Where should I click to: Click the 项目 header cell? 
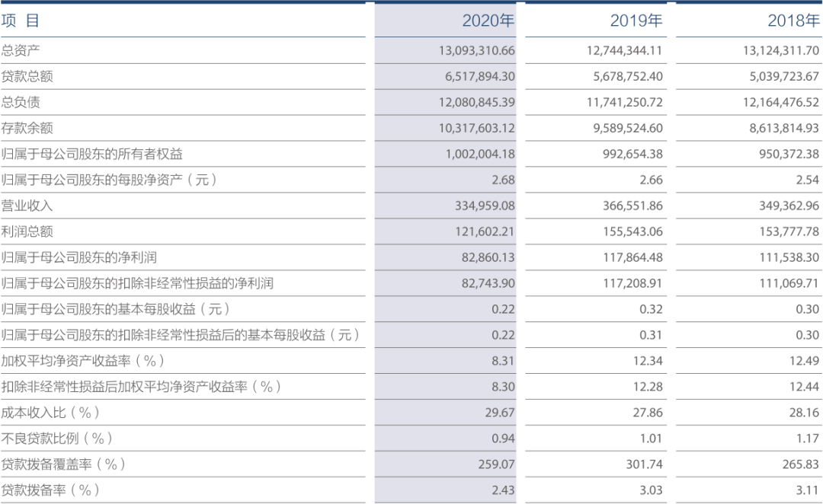click(20, 21)
